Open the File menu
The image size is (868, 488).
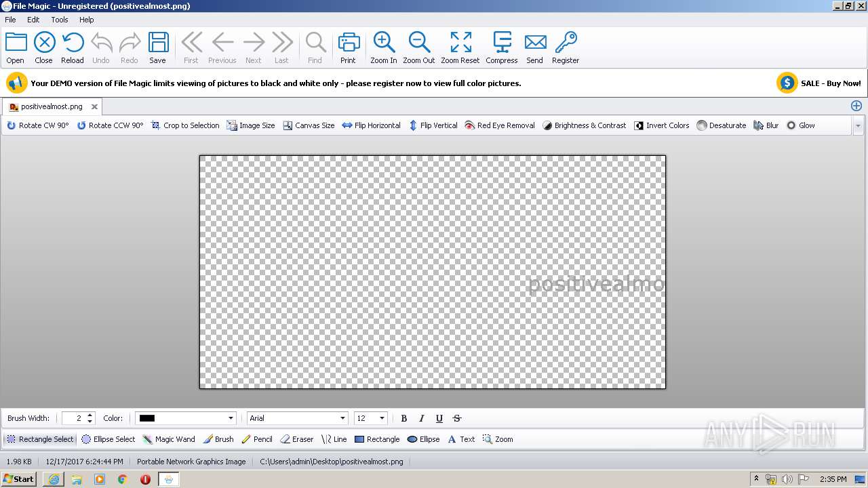click(10, 20)
